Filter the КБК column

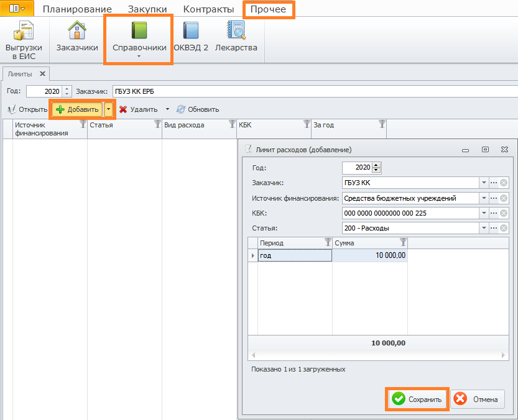(307, 124)
